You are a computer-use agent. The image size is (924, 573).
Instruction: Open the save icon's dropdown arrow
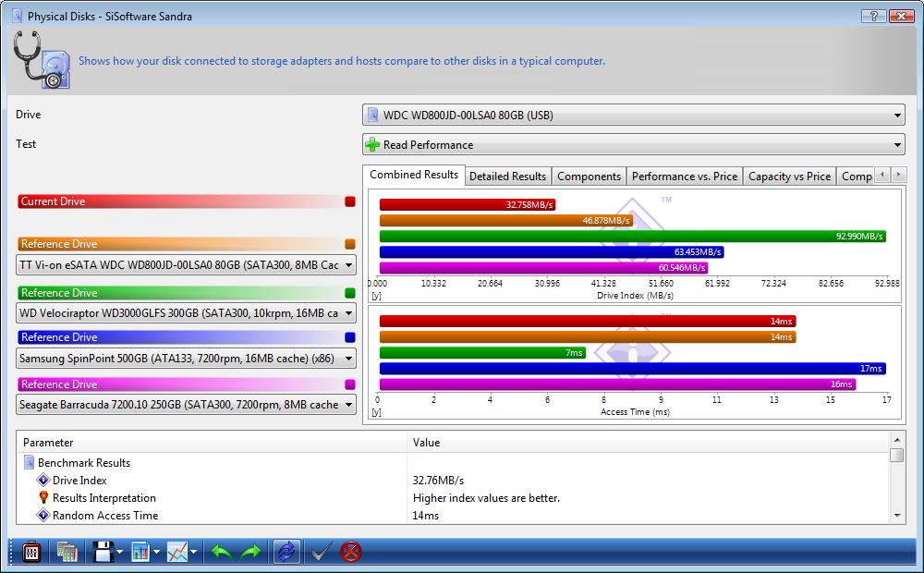(x=119, y=553)
